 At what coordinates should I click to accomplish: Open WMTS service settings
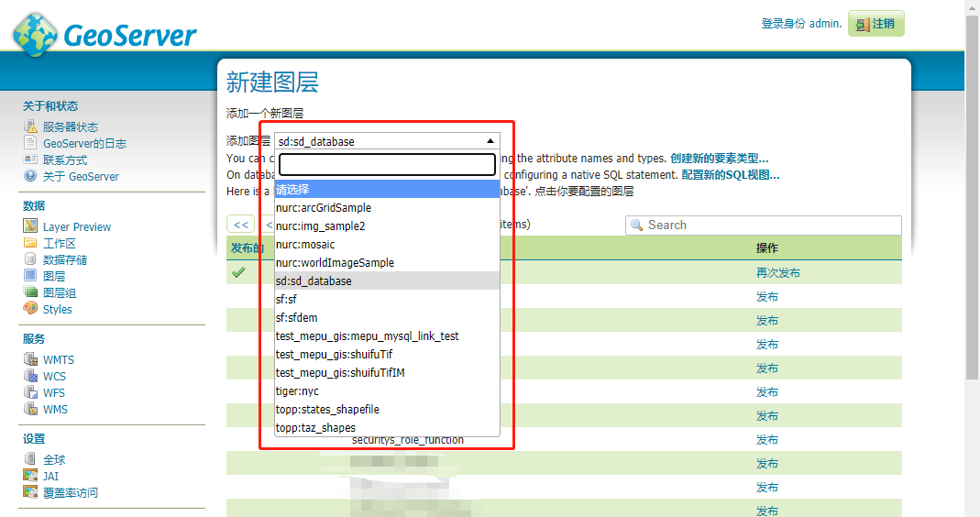click(58, 360)
